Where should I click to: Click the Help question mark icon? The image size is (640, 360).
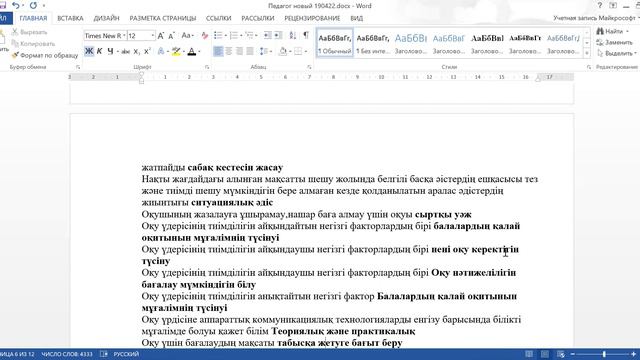click(600, 6)
